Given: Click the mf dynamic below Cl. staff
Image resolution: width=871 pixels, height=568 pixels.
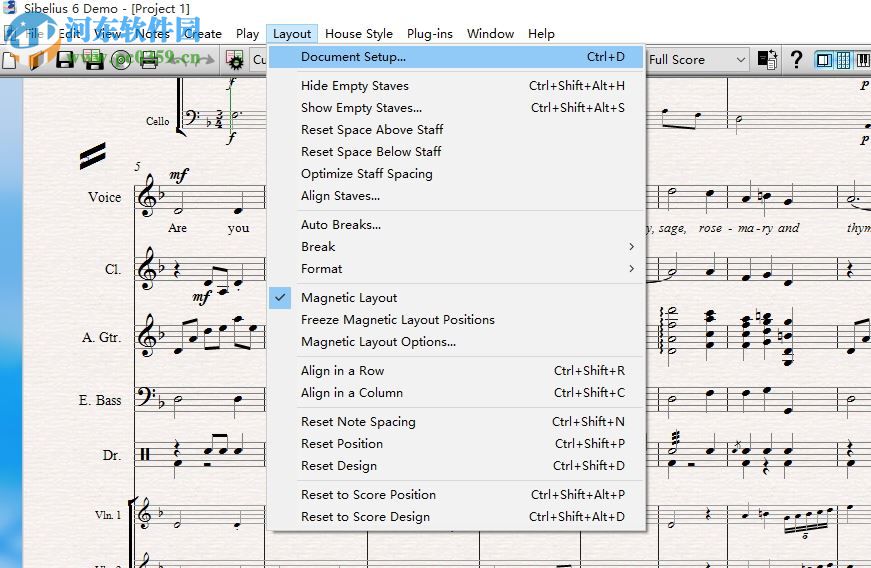Looking at the screenshot, I should 202,297.
